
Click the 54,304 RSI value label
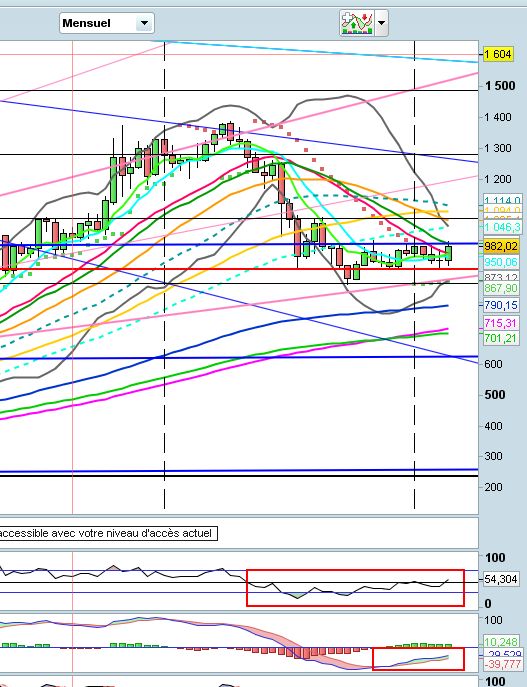coord(501,579)
